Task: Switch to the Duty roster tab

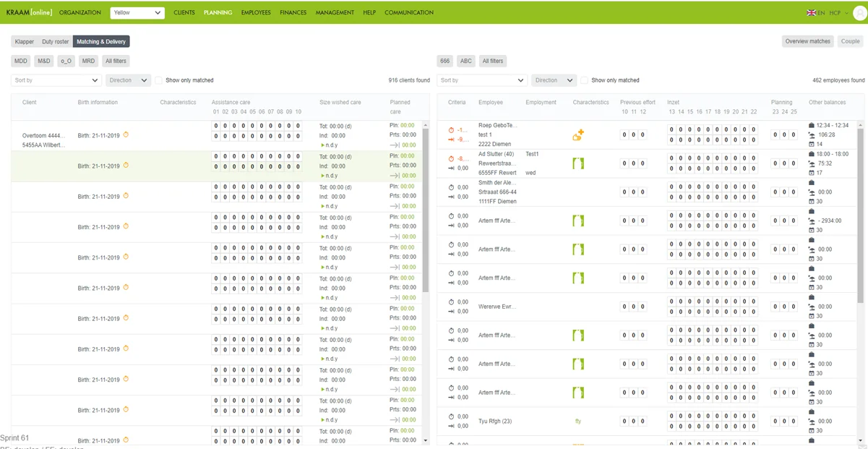Action: (55, 41)
